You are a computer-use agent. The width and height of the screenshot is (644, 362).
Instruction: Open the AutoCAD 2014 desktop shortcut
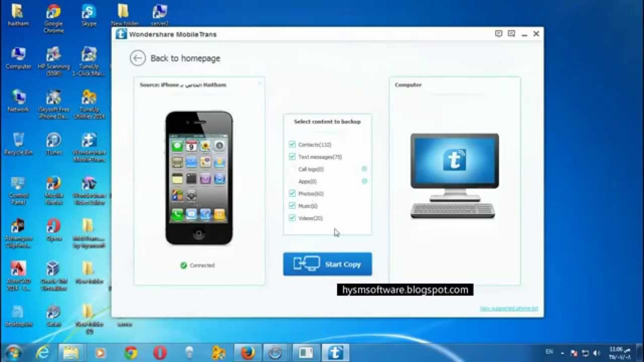tap(18, 277)
